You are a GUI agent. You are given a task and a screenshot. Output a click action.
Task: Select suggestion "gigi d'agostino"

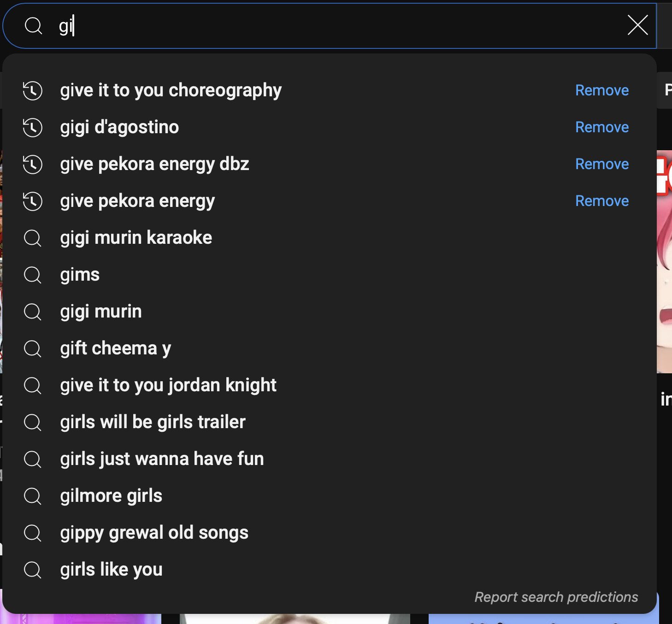(x=330, y=127)
